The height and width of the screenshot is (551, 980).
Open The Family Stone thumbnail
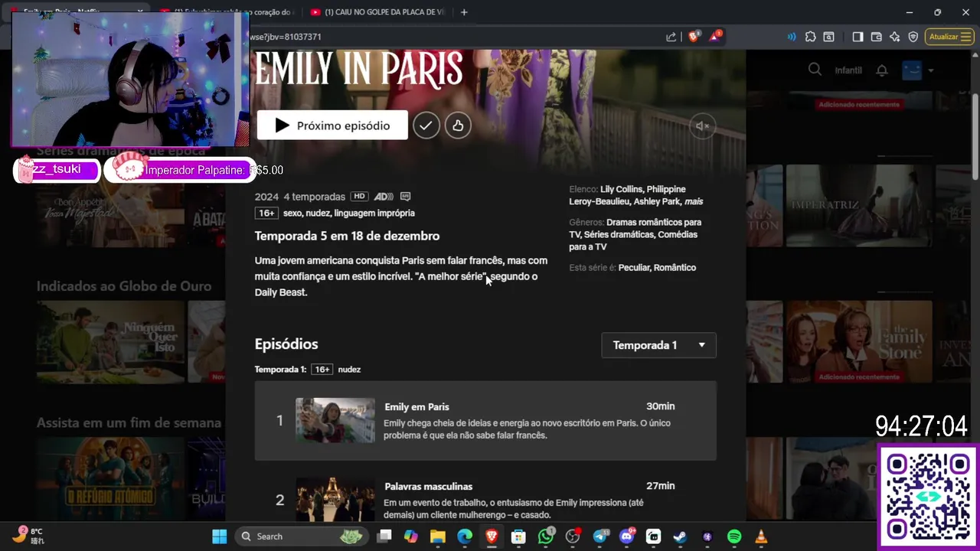(859, 341)
